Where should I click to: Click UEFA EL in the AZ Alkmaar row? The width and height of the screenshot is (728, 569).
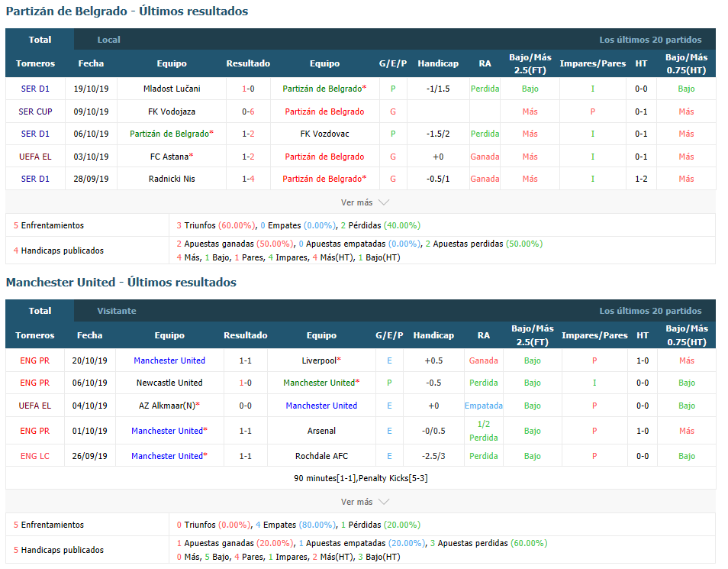[x=35, y=406]
